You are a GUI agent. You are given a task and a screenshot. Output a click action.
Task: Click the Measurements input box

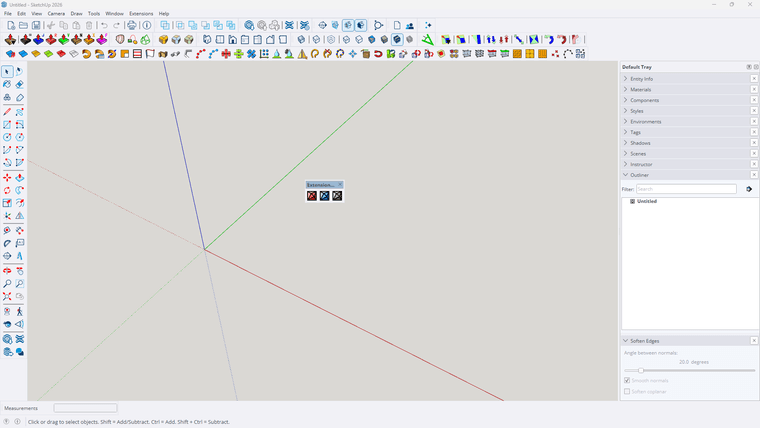tap(85, 408)
